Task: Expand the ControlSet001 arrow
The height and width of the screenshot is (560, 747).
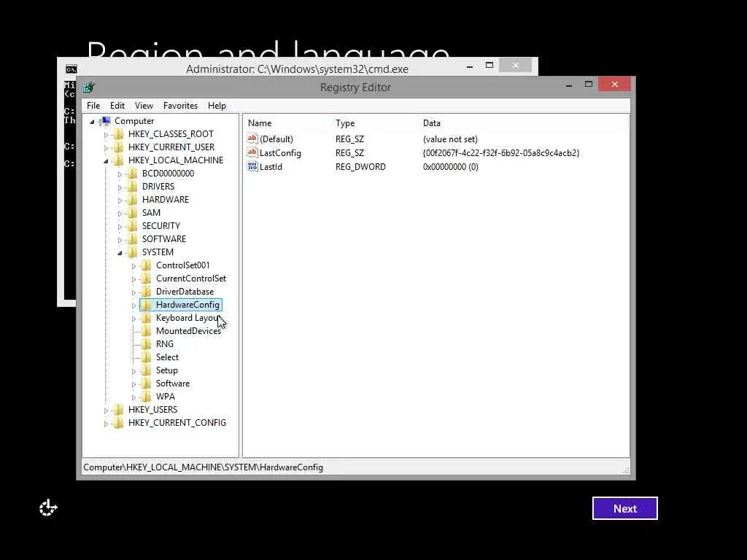Action: pos(133,266)
